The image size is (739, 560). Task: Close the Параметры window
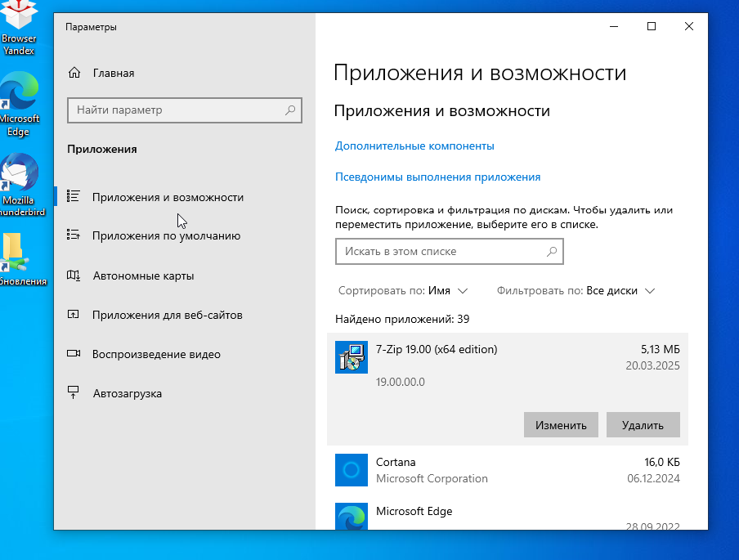pyautogui.click(x=689, y=26)
